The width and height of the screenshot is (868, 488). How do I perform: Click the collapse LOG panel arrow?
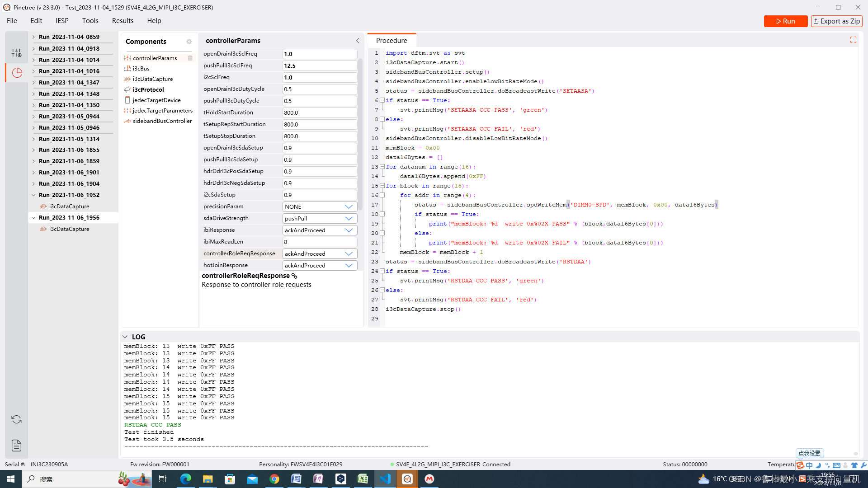125,337
